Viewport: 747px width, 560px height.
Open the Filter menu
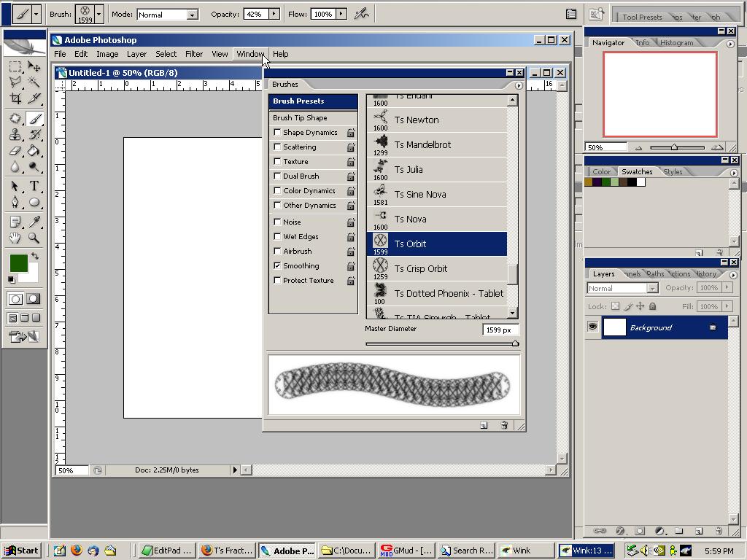pyautogui.click(x=194, y=54)
